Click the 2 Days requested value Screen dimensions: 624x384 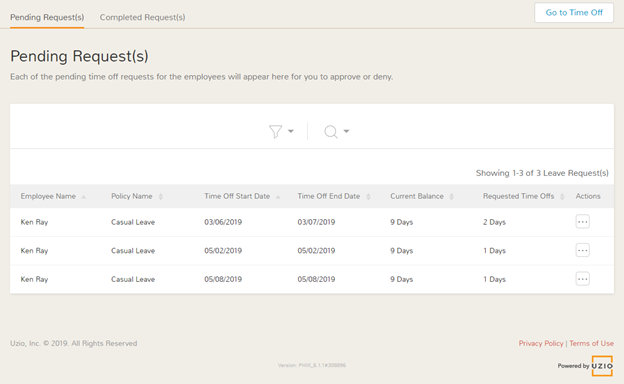click(x=494, y=222)
